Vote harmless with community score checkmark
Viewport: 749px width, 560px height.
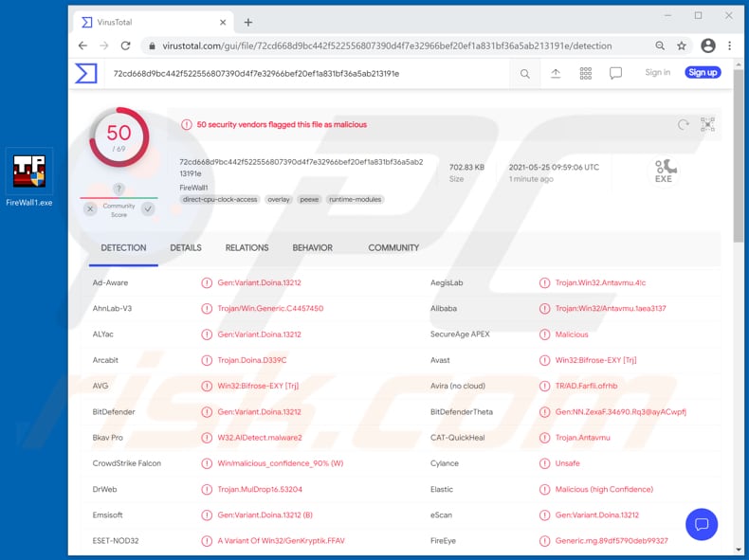(148, 208)
